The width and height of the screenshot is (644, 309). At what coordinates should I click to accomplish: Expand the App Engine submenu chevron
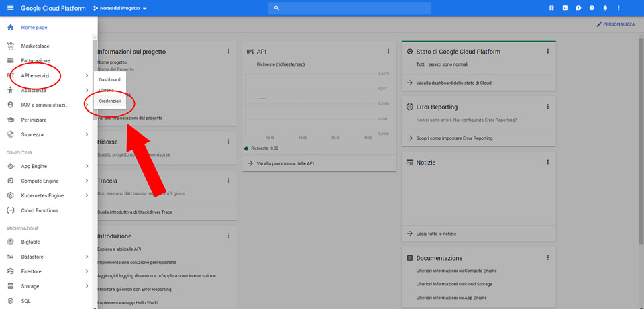pyautogui.click(x=87, y=166)
